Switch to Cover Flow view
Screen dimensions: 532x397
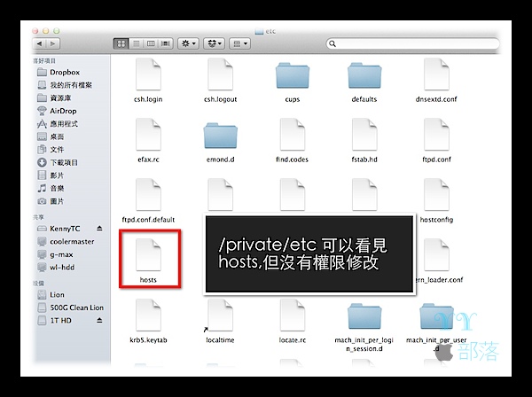tap(166, 43)
